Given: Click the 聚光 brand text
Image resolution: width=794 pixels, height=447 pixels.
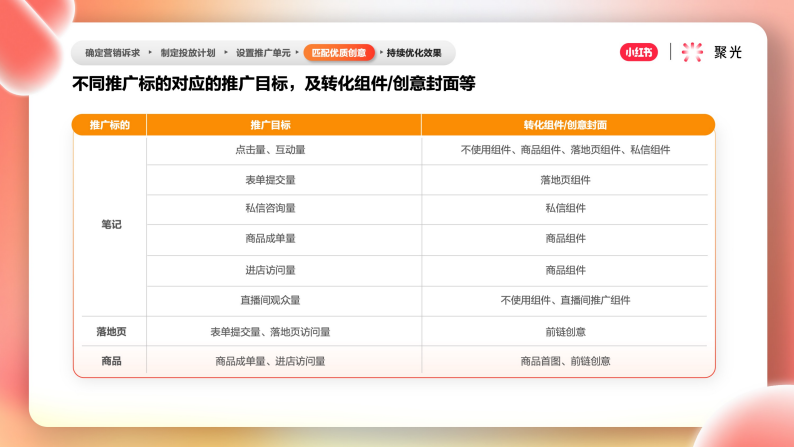Looking at the screenshot, I should pyautogui.click(x=728, y=52).
